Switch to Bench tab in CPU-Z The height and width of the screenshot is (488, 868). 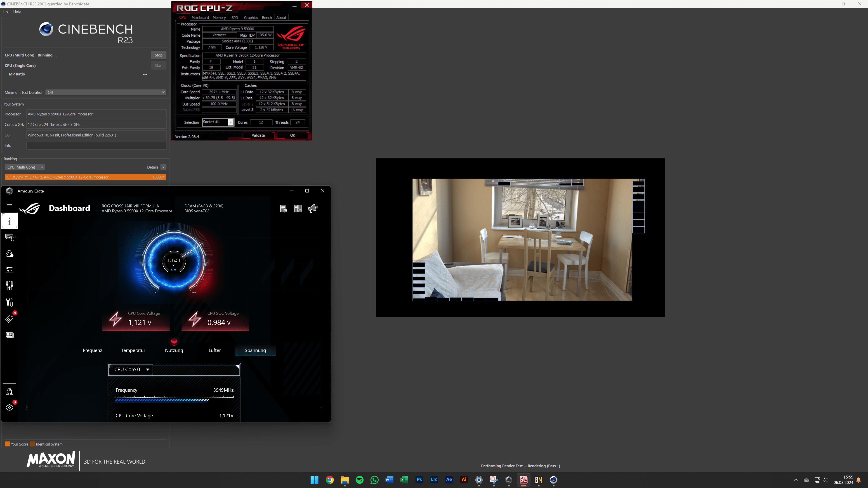pyautogui.click(x=267, y=18)
